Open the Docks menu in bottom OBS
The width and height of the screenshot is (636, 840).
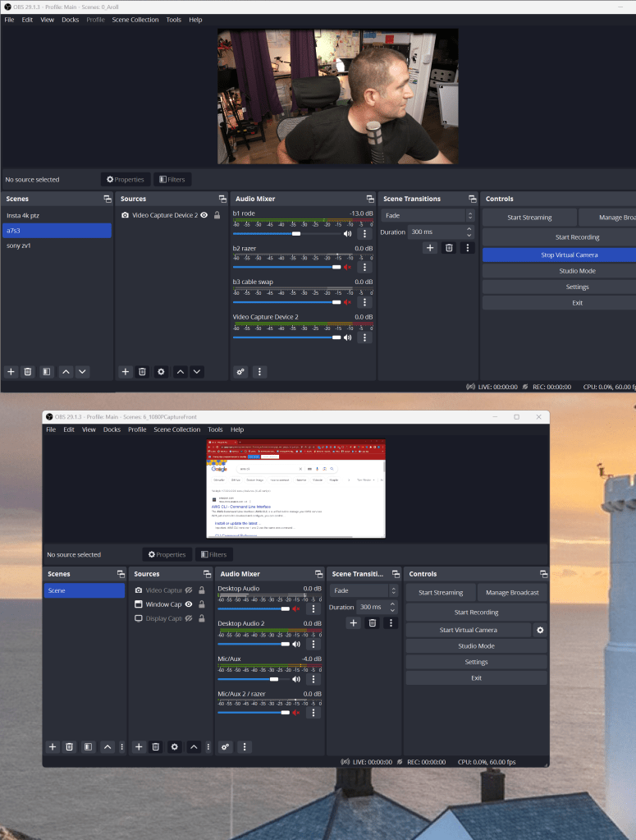[x=112, y=429]
